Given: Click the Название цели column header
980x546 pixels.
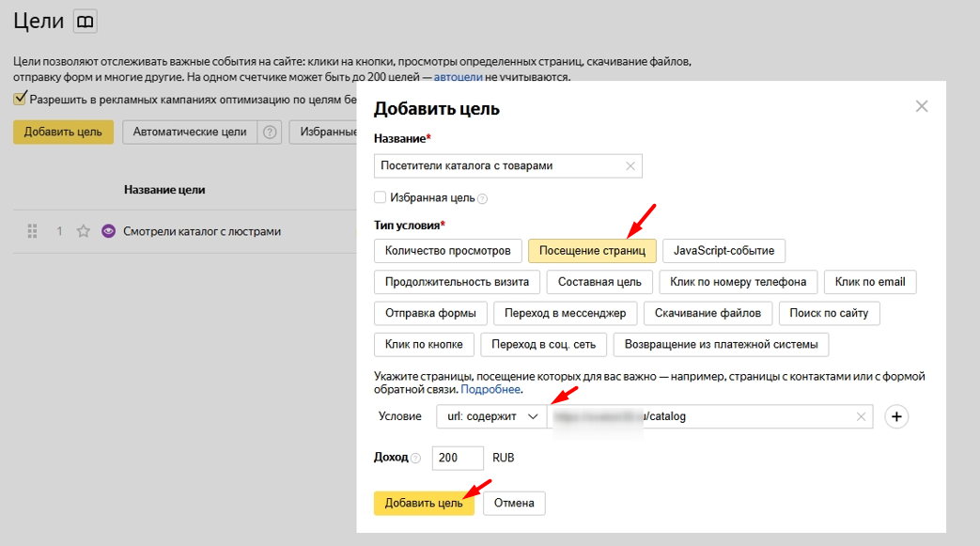Looking at the screenshot, I should click(x=164, y=190).
